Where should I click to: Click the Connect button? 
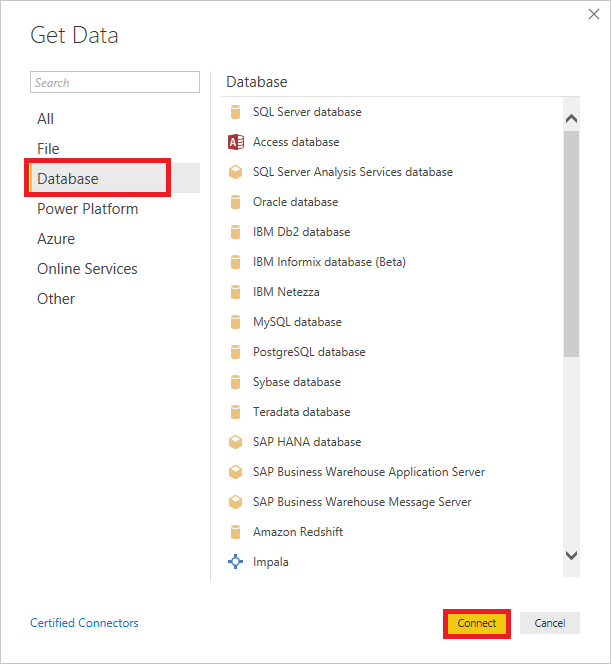click(477, 623)
